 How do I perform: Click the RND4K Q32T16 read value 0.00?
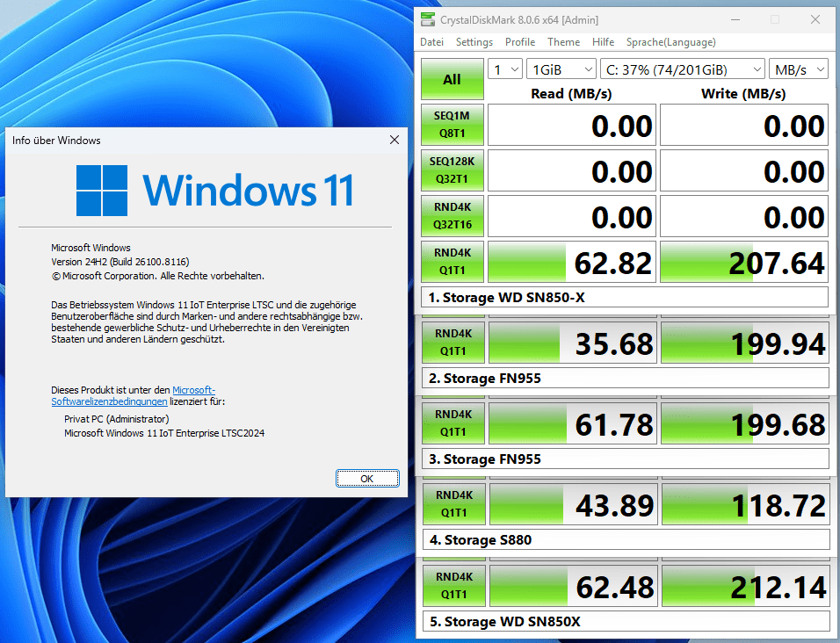pos(572,216)
